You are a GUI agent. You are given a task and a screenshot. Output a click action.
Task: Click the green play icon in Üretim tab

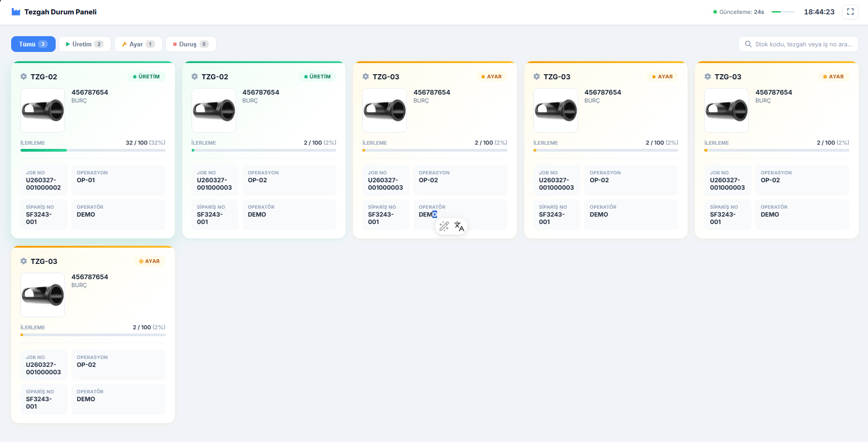tap(68, 45)
